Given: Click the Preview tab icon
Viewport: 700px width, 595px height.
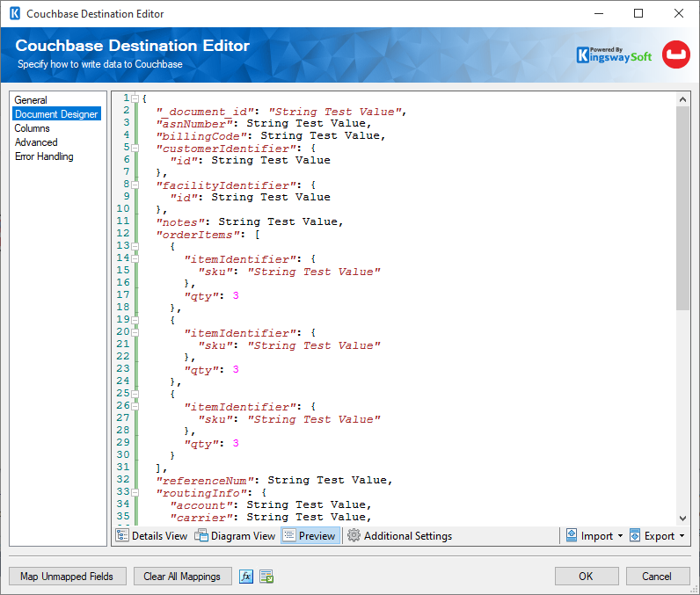Looking at the screenshot, I should (x=289, y=535).
